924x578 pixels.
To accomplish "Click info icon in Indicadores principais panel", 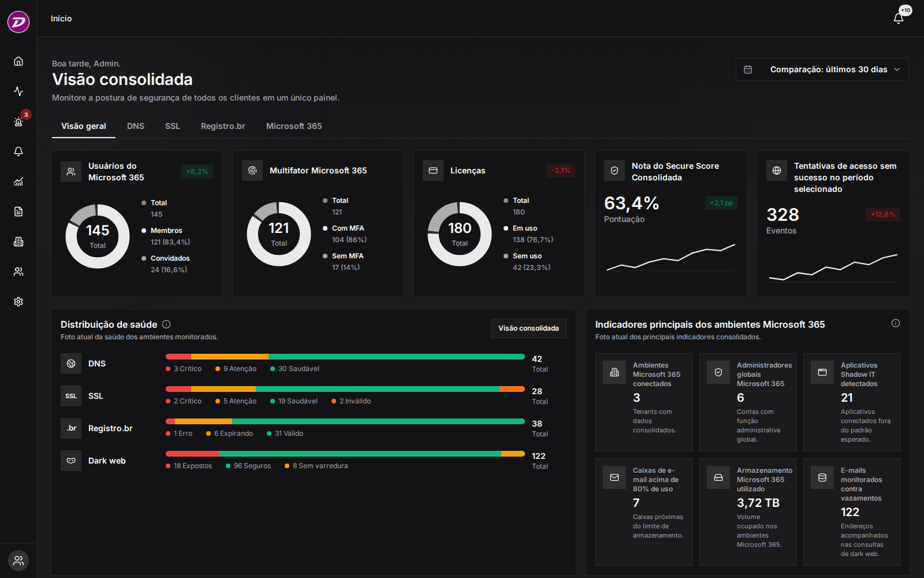I will coord(896,323).
